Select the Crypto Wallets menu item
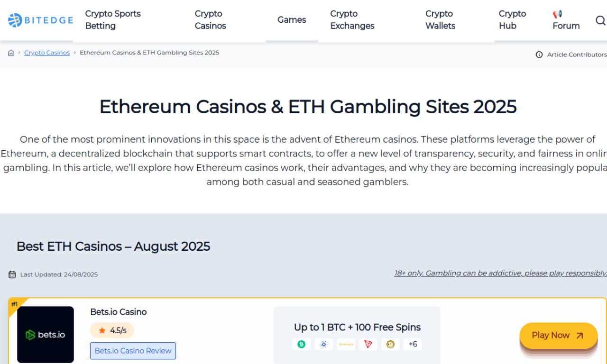 click(x=441, y=20)
